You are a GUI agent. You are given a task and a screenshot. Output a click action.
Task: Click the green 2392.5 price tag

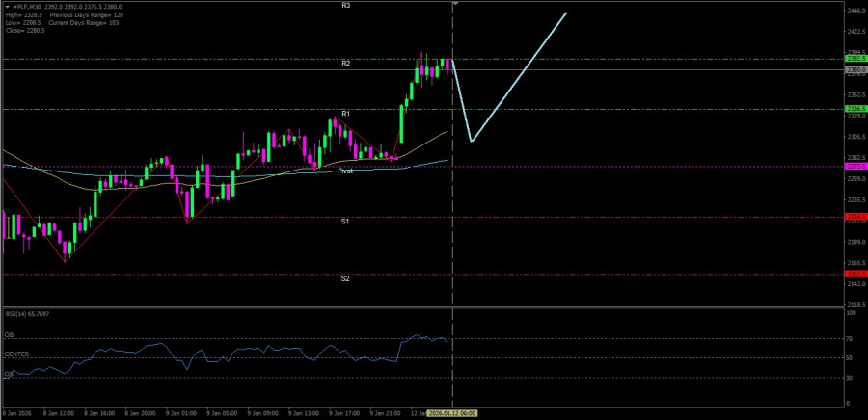tap(854, 59)
